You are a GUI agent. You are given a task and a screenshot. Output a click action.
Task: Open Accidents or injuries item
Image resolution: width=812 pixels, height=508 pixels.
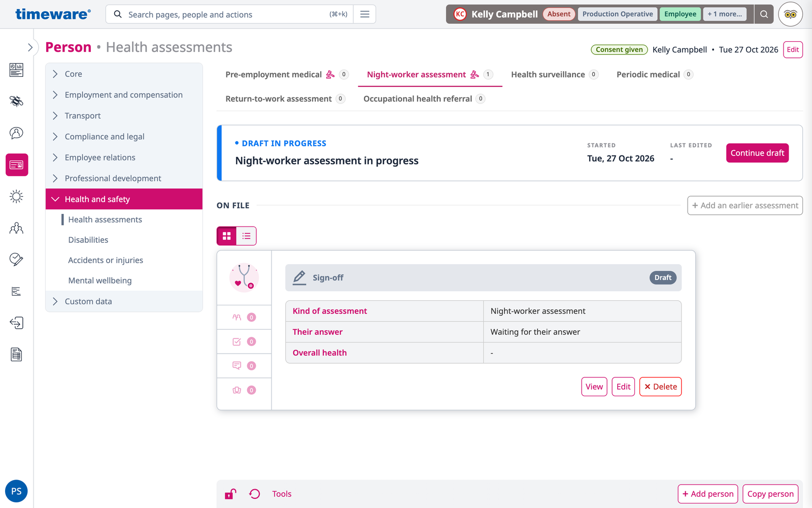(106, 260)
